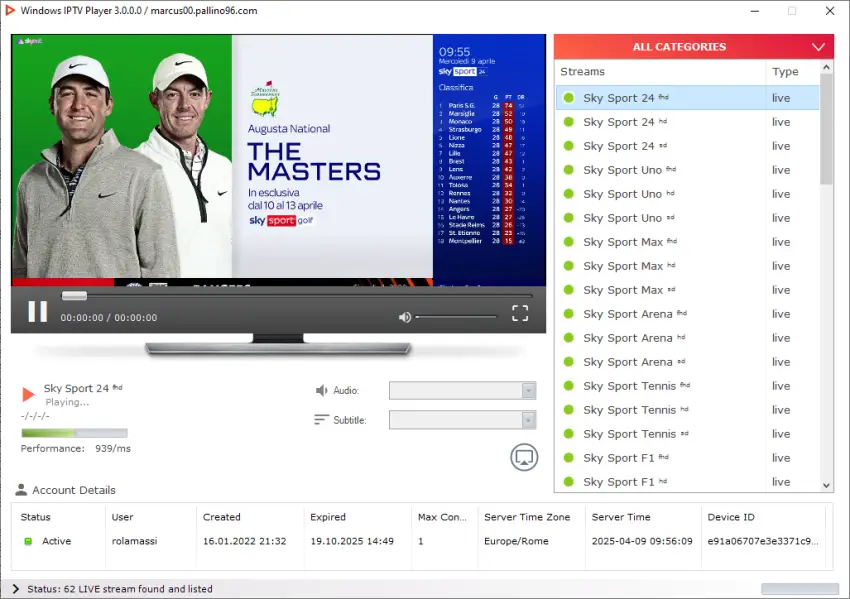
Task: Select the Sky Sport Arena sd stream
Action: click(687, 362)
